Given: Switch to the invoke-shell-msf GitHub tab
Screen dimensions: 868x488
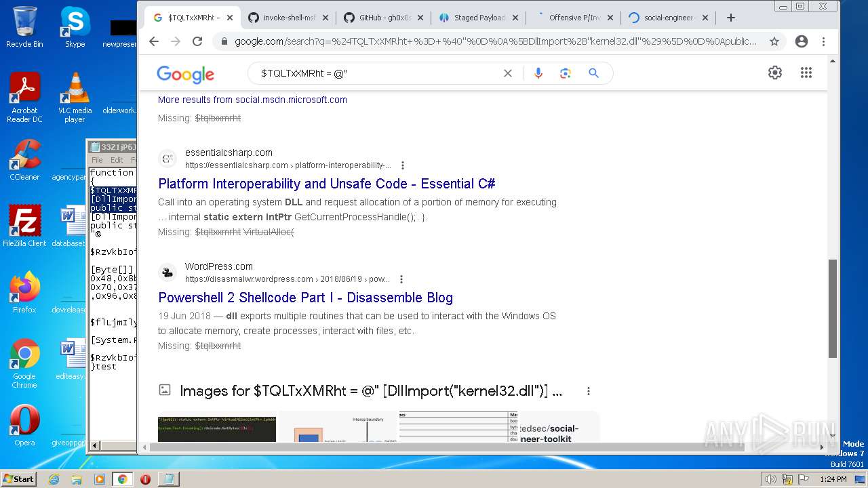Looking at the screenshot, I should tap(289, 18).
